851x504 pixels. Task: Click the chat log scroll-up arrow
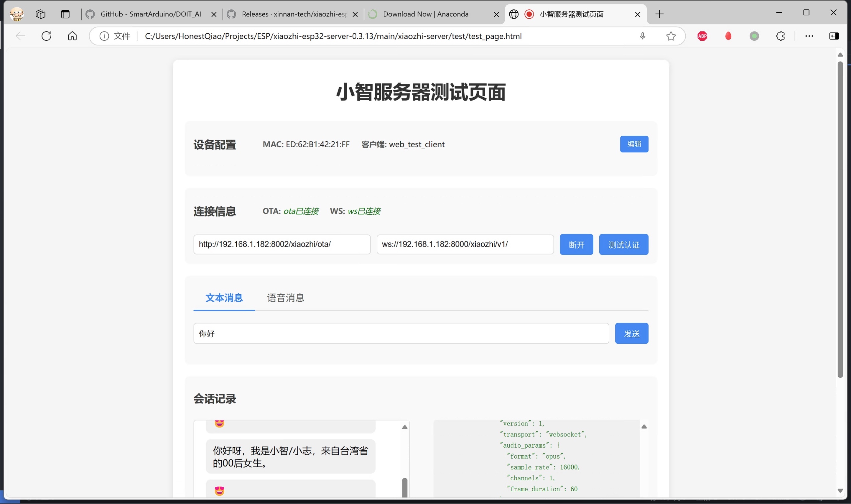pos(404,427)
